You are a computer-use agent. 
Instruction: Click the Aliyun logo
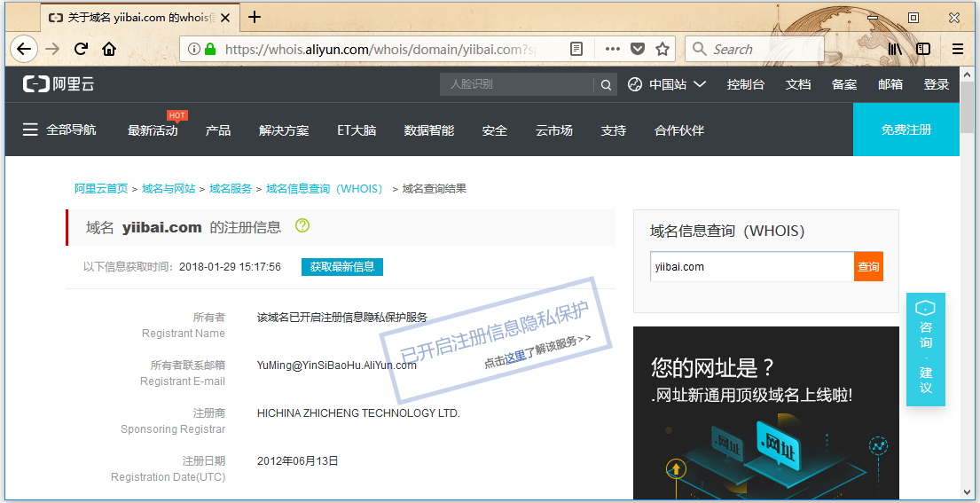point(59,84)
